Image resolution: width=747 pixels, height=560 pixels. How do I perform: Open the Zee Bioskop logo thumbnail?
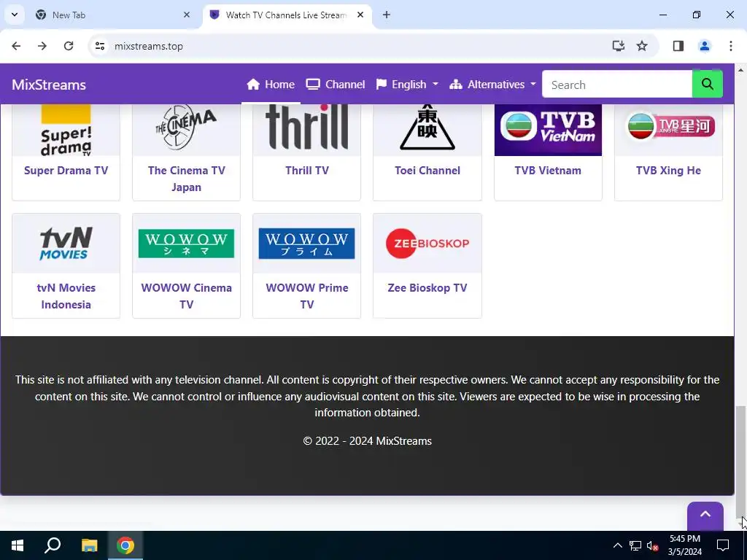(427, 244)
